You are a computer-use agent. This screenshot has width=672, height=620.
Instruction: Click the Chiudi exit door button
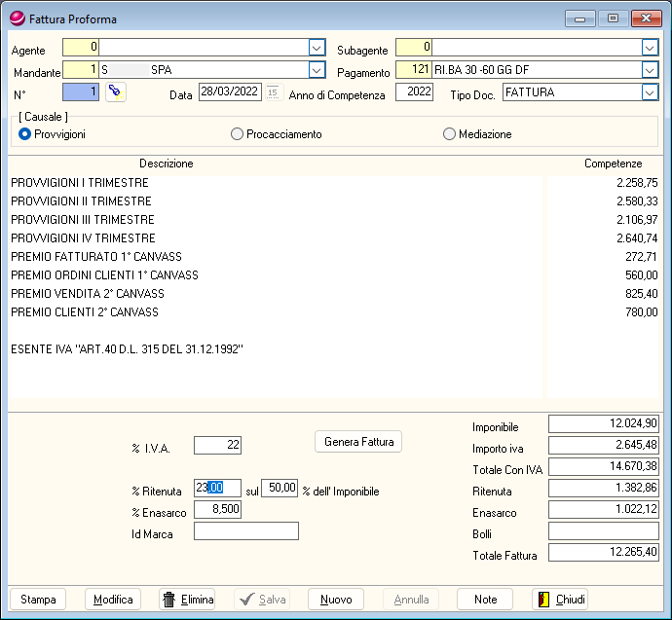point(560,600)
